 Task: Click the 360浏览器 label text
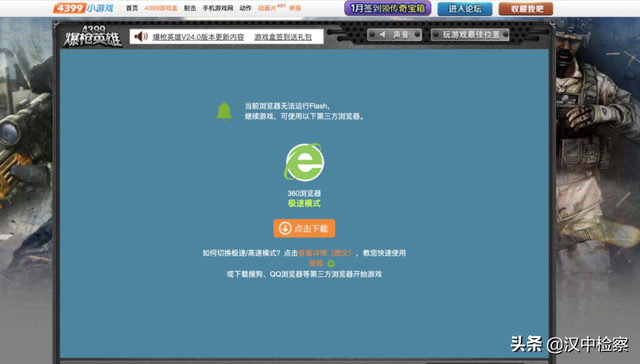pyautogui.click(x=304, y=193)
